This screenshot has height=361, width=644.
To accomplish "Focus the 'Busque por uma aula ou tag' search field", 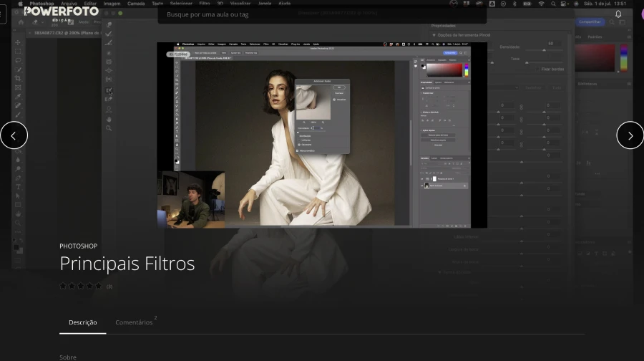I will [322, 14].
